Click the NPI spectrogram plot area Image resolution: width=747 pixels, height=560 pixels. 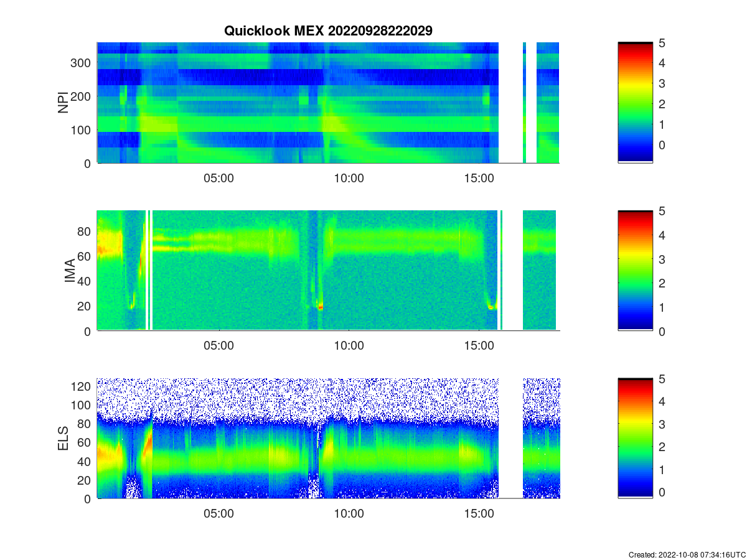coord(328,103)
